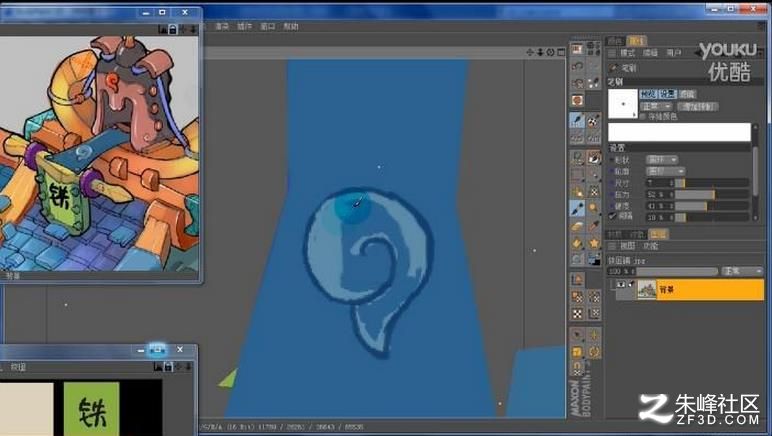Click the white color field below brush preview
This screenshot has height=436, width=772.
click(679, 132)
